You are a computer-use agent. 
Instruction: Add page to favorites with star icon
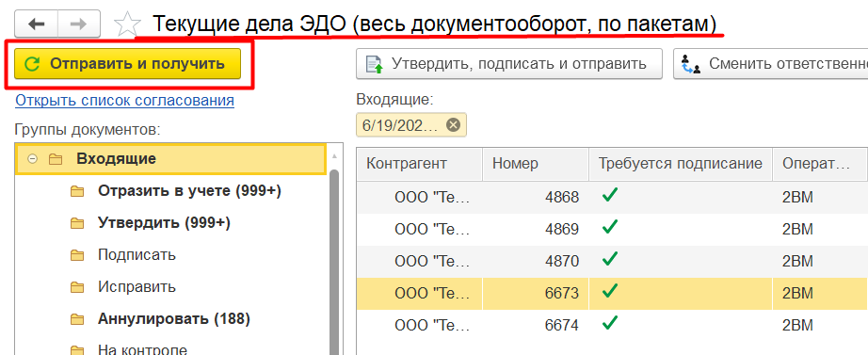127,24
